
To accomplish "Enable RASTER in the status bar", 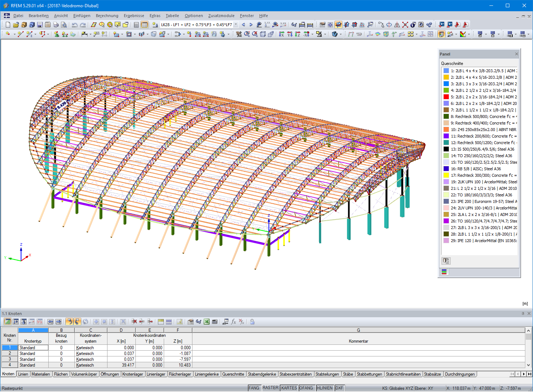I will point(270,388).
